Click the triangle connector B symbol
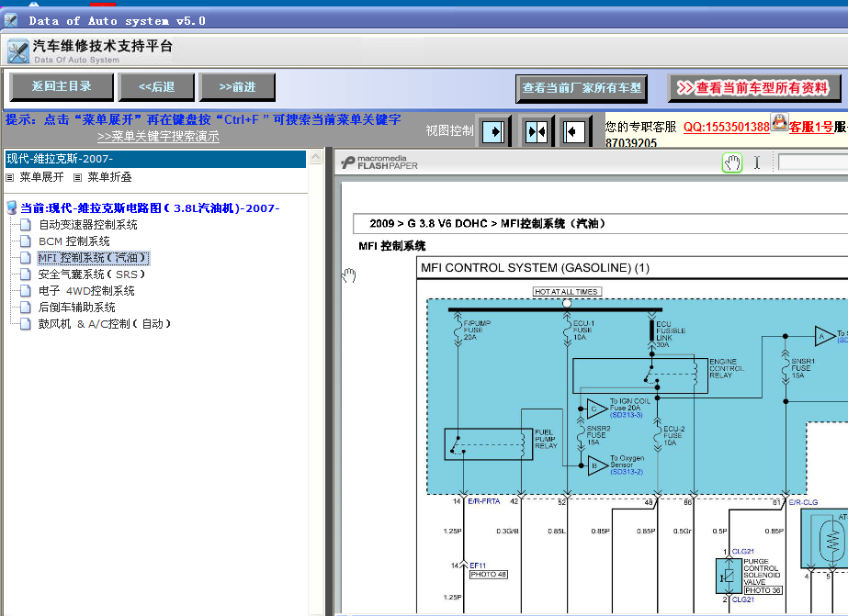 click(597, 465)
